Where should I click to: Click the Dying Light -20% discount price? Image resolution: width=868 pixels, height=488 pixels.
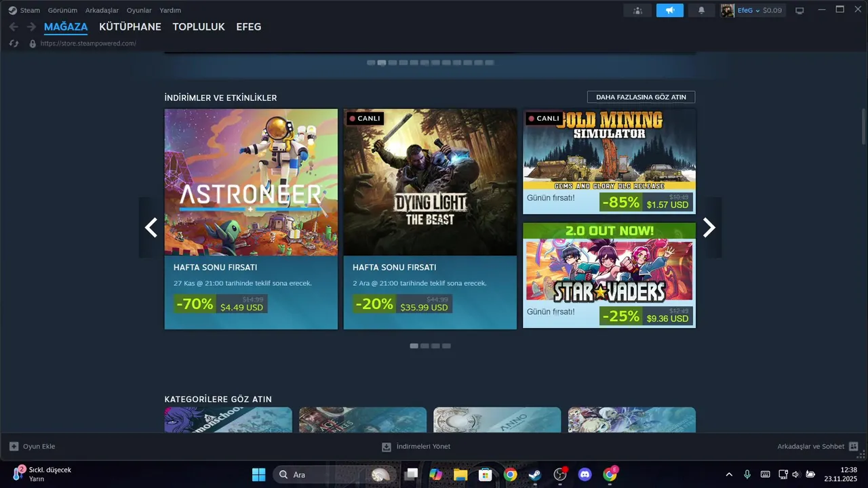(402, 304)
